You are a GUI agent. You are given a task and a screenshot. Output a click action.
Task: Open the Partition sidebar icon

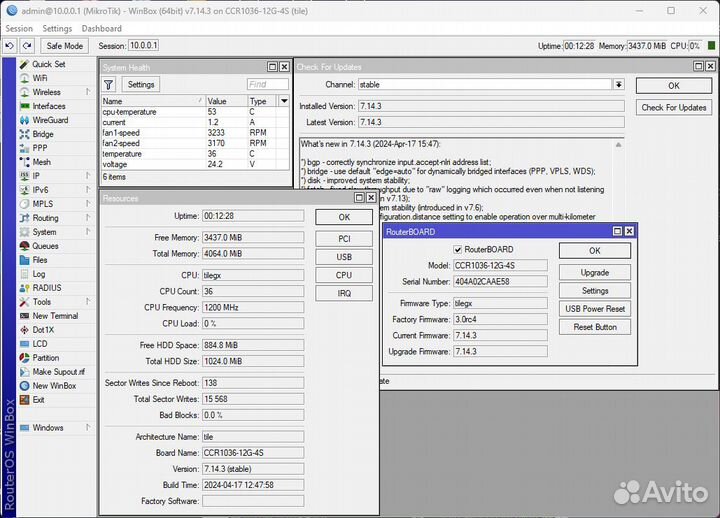coord(24,358)
